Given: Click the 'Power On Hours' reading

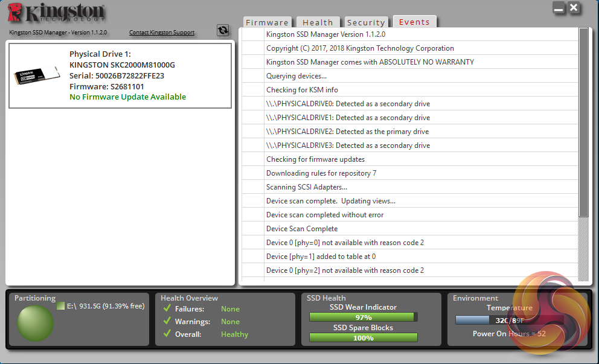Looking at the screenshot, I should coord(509,333).
